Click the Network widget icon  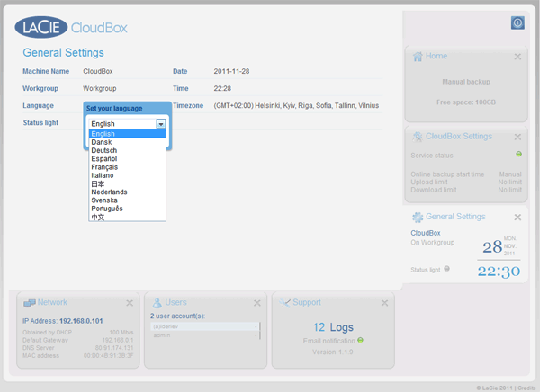click(30, 303)
